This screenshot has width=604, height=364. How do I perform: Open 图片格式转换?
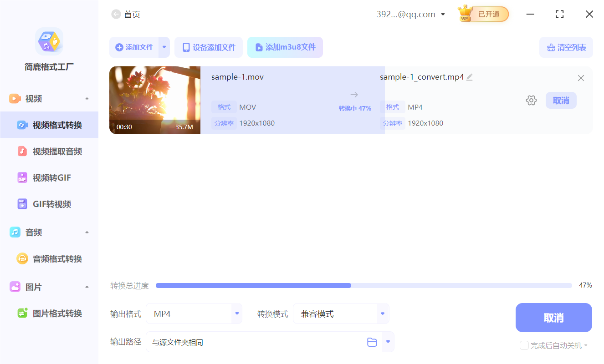click(x=49, y=313)
